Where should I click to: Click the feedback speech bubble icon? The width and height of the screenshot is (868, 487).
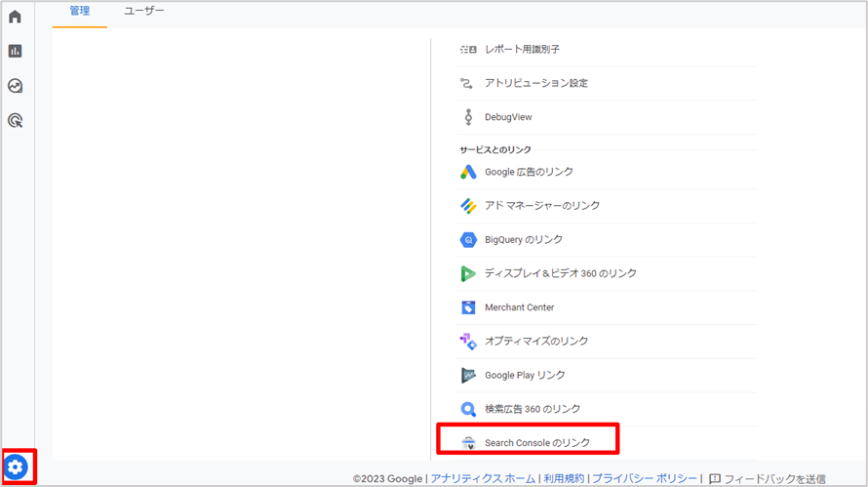click(x=715, y=478)
